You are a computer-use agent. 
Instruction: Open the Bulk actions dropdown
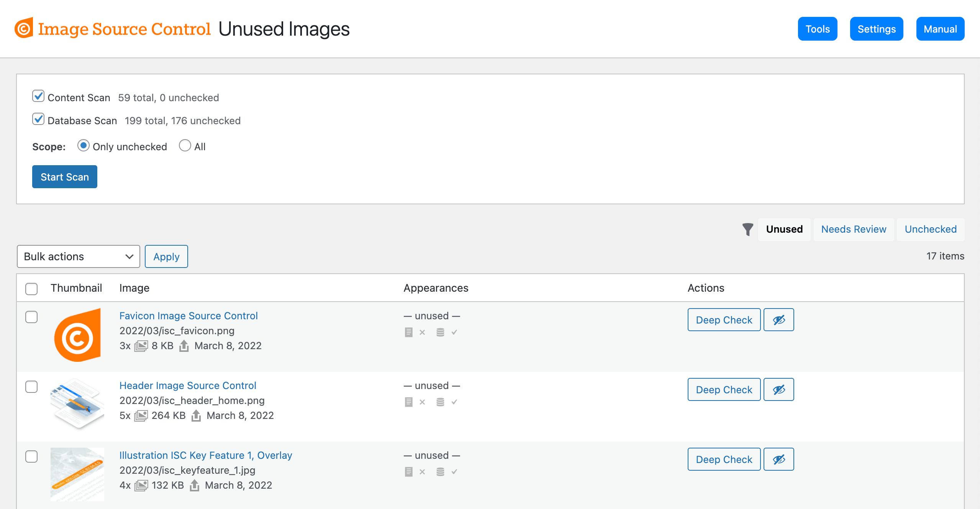[79, 256]
